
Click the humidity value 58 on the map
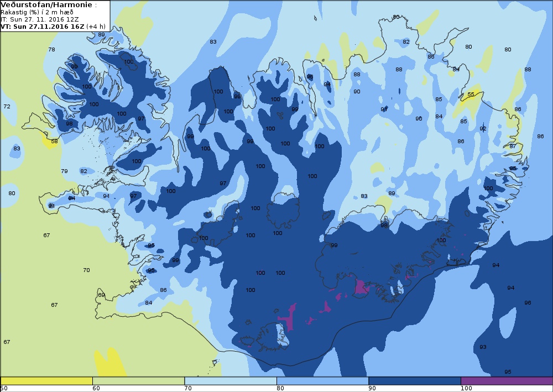click(x=54, y=142)
